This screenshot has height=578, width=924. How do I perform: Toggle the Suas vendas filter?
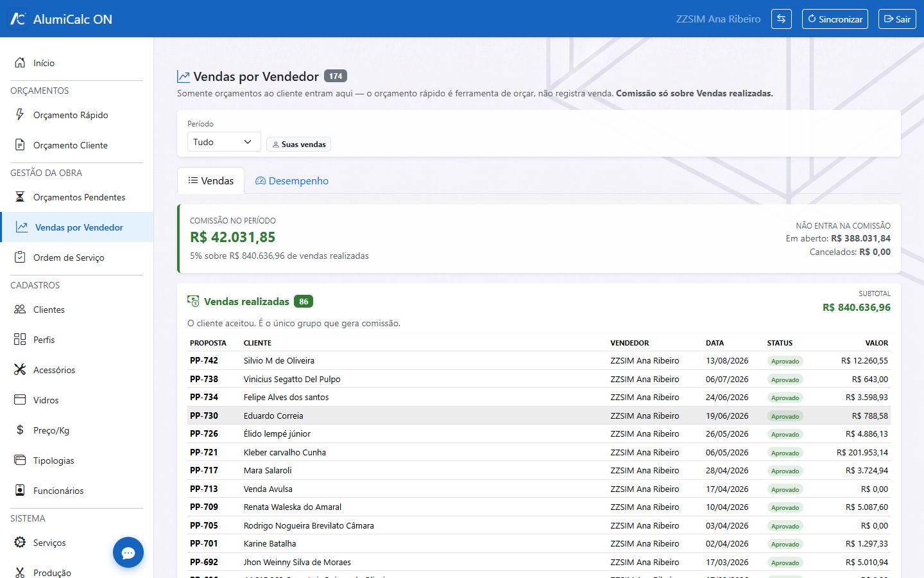(298, 144)
